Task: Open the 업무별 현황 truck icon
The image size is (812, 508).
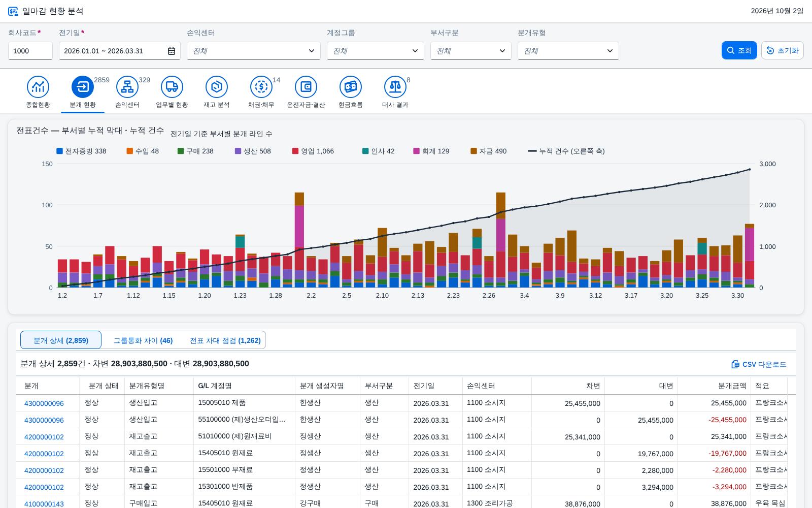Action: 172,87
